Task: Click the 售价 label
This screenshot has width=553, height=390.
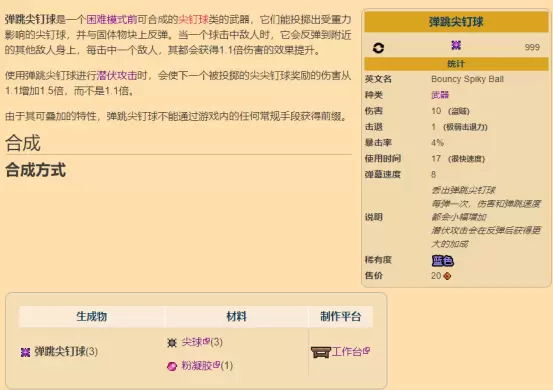Action: (373, 276)
